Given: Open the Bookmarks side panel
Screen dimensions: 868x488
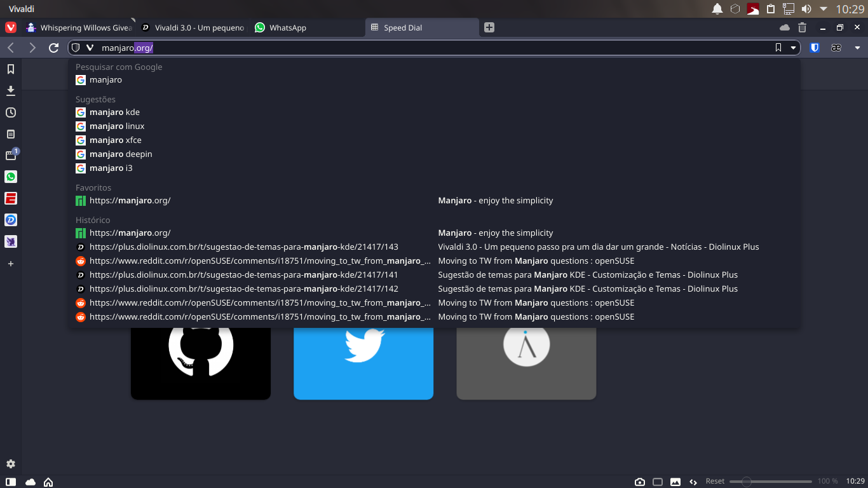Looking at the screenshot, I should coord(11,69).
